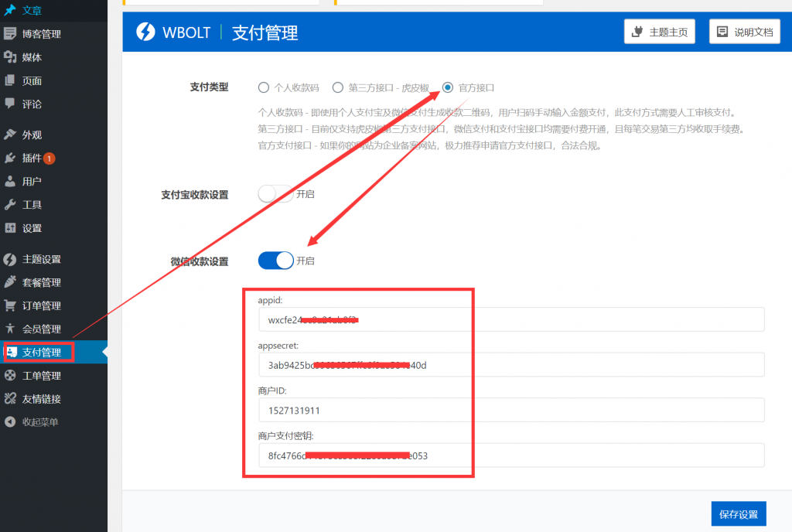This screenshot has width=792, height=532.
Task: Click the 支付管理 icon in sidebar
Action: 12,352
